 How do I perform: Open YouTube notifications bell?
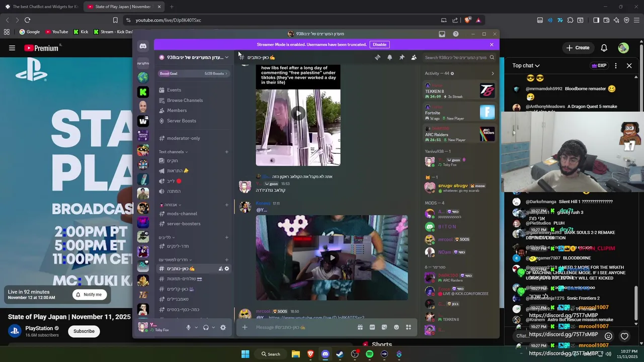coord(604,48)
